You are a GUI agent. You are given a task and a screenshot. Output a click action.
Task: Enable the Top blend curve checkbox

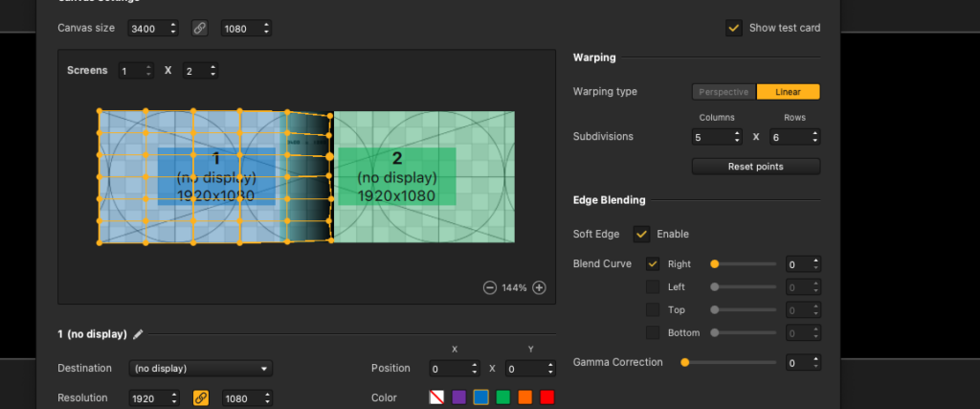click(653, 310)
